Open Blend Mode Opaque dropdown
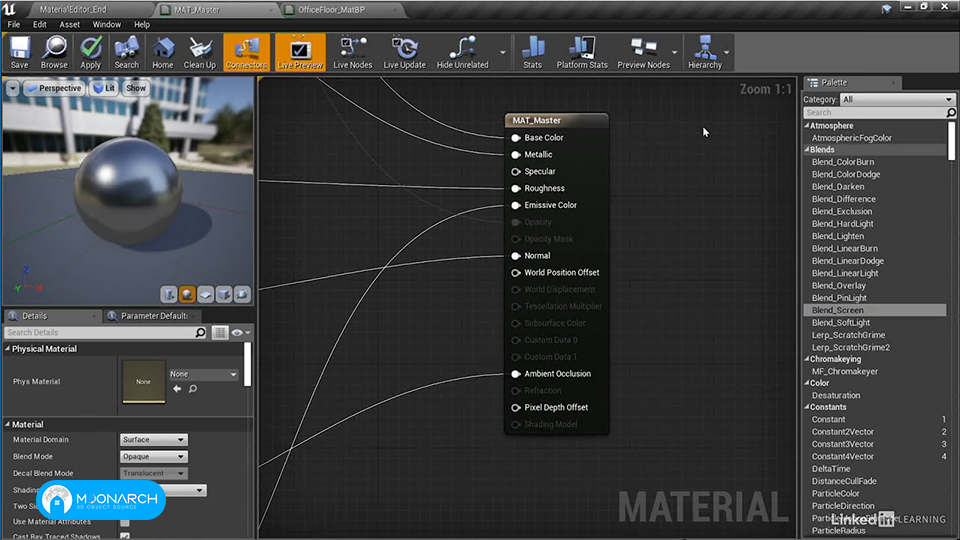The height and width of the screenshot is (540, 960). click(x=154, y=457)
